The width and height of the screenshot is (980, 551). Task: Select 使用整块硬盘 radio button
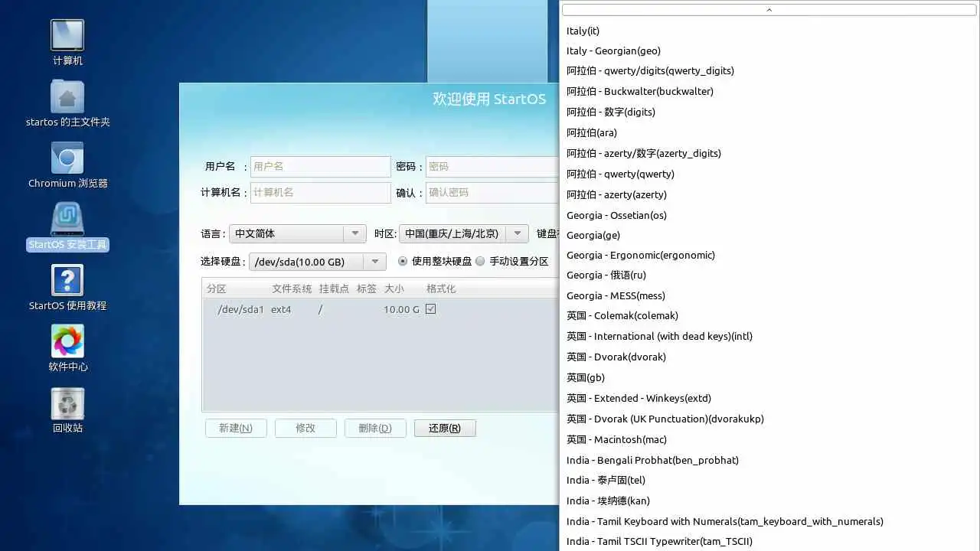pos(403,261)
